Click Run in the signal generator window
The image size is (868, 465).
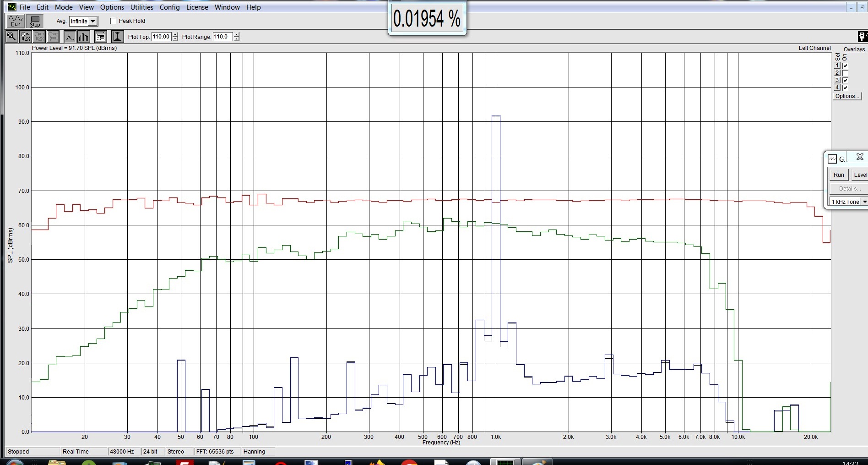pyautogui.click(x=839, y=175)
